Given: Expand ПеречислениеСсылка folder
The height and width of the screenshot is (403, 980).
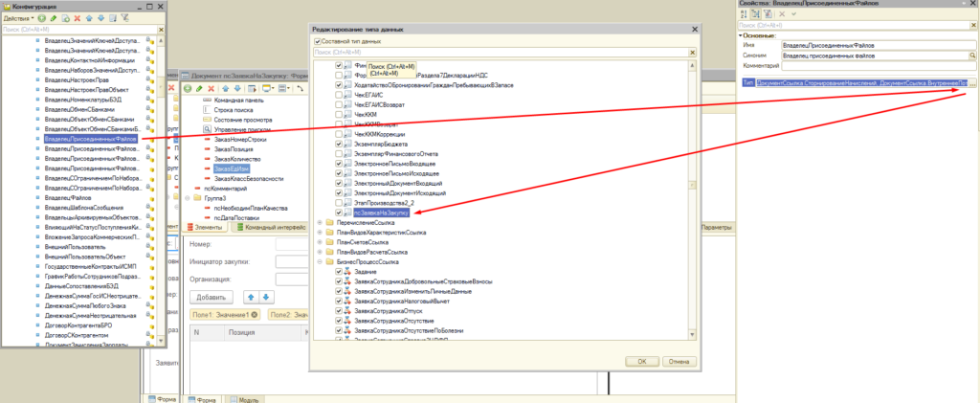Looking at the screenshot, I should pos(321,222).
